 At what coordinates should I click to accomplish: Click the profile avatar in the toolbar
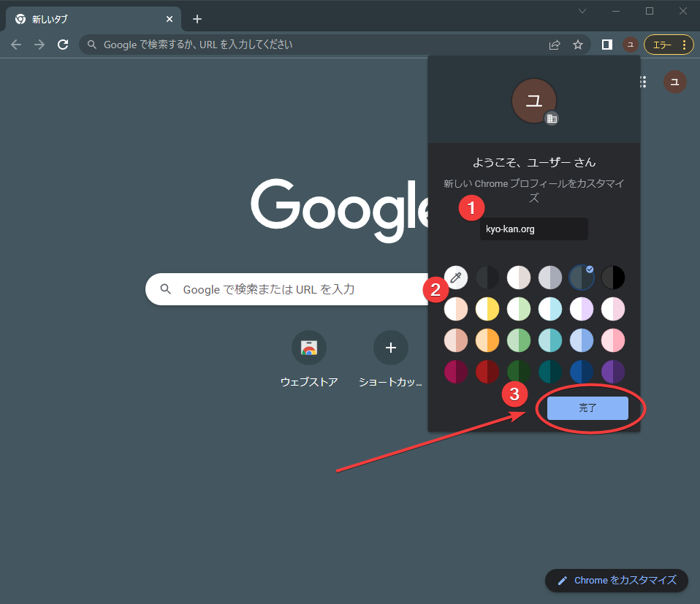[x=631, y=45]
